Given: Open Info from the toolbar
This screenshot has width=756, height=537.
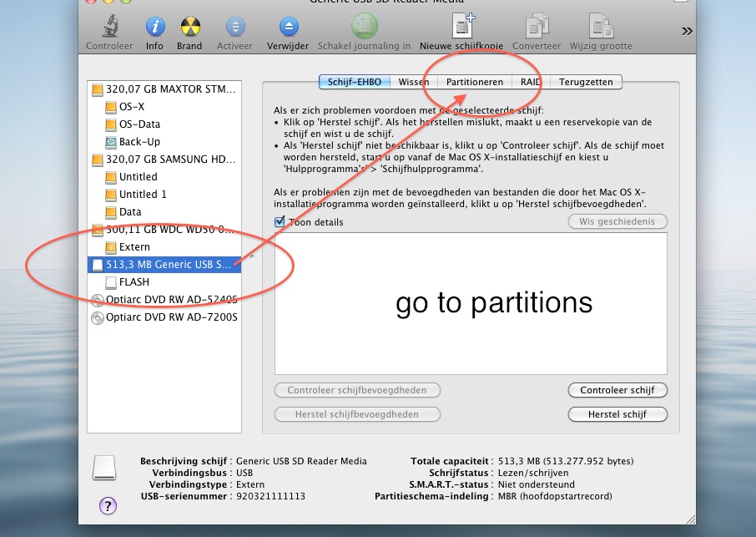Looking at the screenshot, I should [x=154, y=27].
